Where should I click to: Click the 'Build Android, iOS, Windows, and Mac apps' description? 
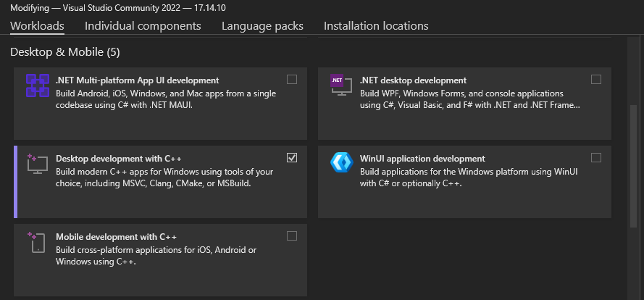[166, 99]
